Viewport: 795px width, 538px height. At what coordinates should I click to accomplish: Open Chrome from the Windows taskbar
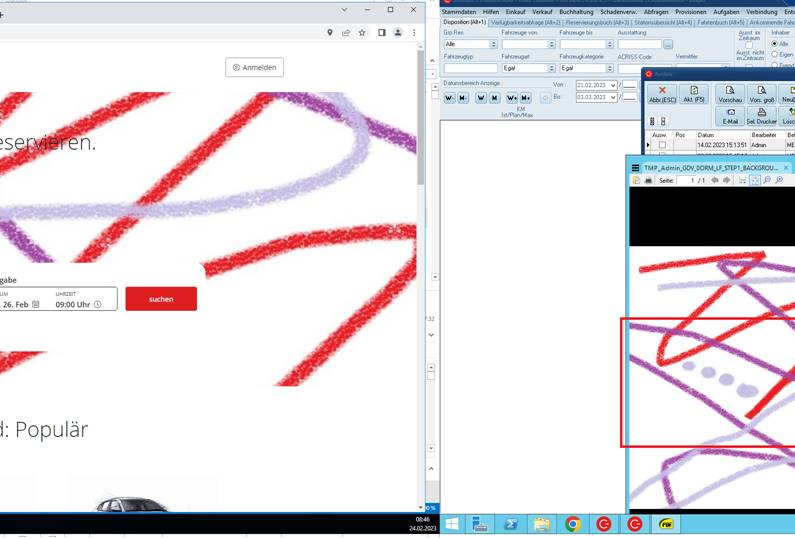point(573,524)
